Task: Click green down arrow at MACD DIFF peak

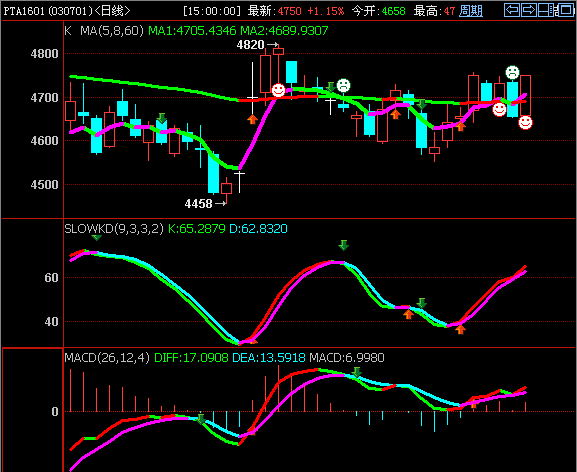Action: tap(356, 372)
